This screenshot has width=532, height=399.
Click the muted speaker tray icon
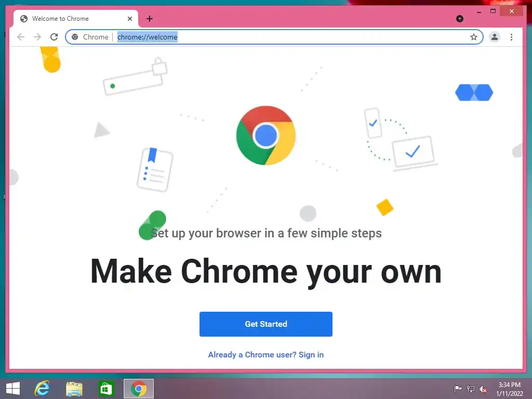coord(483,389)
